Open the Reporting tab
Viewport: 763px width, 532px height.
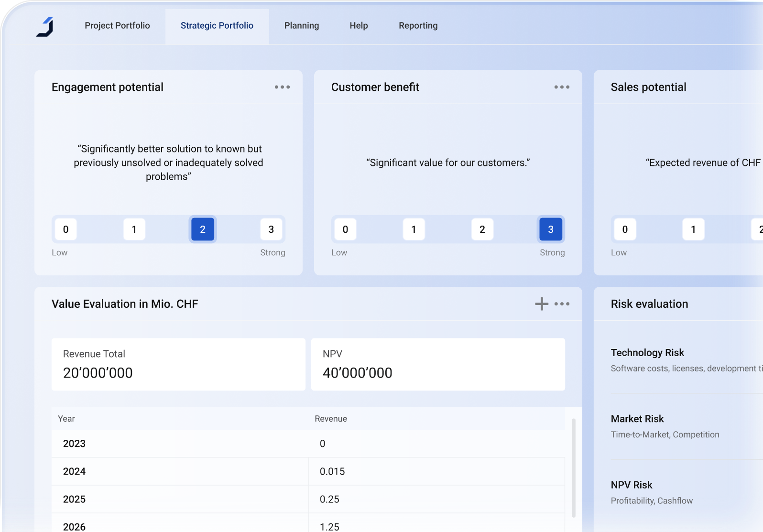[x=418, y=26]
